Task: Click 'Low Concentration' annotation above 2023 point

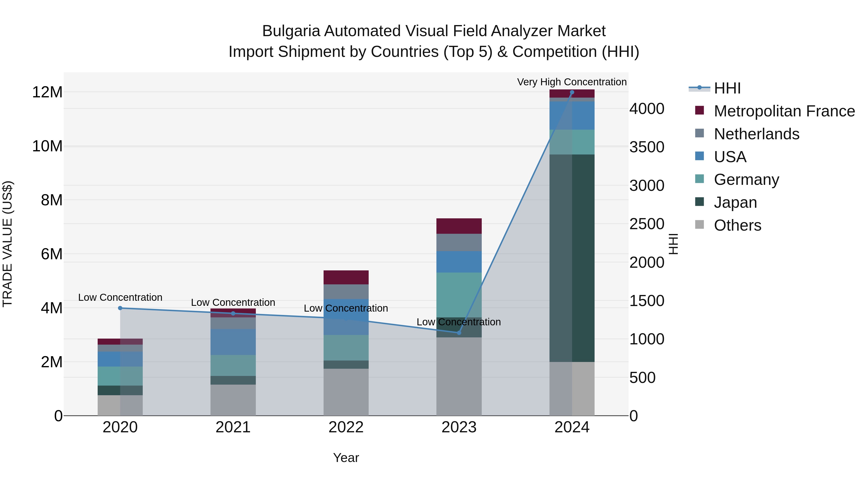Action: pos(459,322)
